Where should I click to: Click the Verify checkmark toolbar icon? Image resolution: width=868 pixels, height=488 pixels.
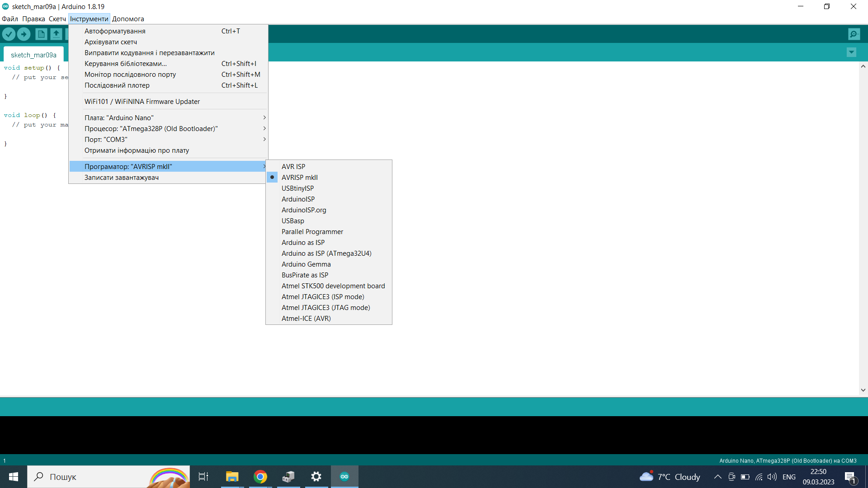[9, 34]
